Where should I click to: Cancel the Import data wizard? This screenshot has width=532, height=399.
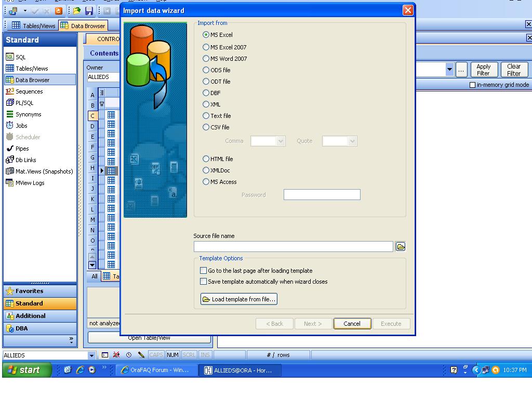click(352, 324)
